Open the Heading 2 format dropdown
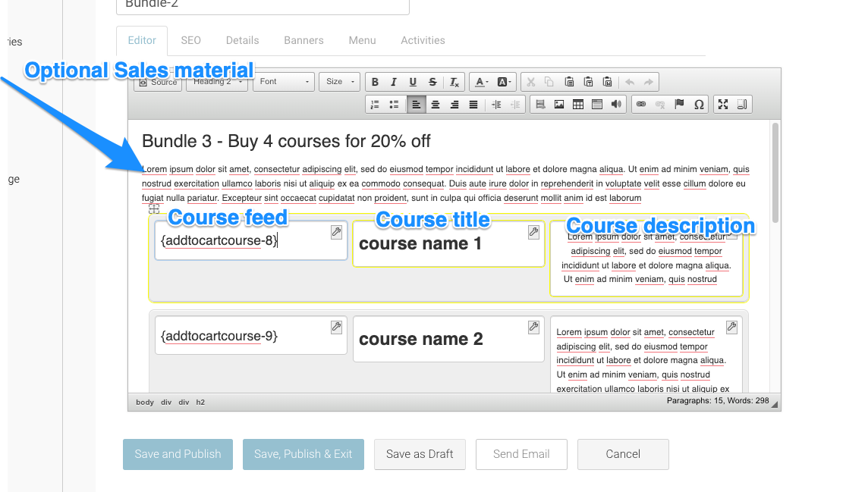 [220, 82]
